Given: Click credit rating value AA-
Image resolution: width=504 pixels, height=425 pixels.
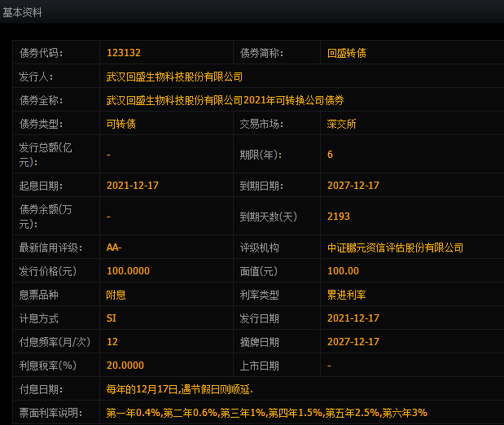Looking at the screenshot, I should click(x=114, y=248).
